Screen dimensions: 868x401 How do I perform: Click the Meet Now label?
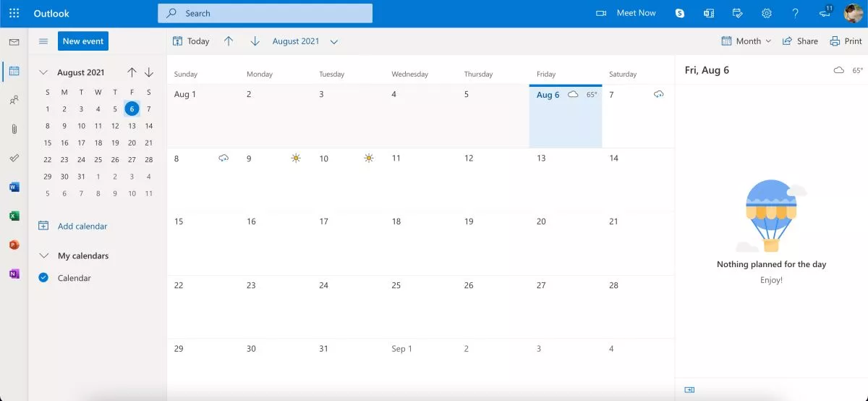[x=637, y=13]
